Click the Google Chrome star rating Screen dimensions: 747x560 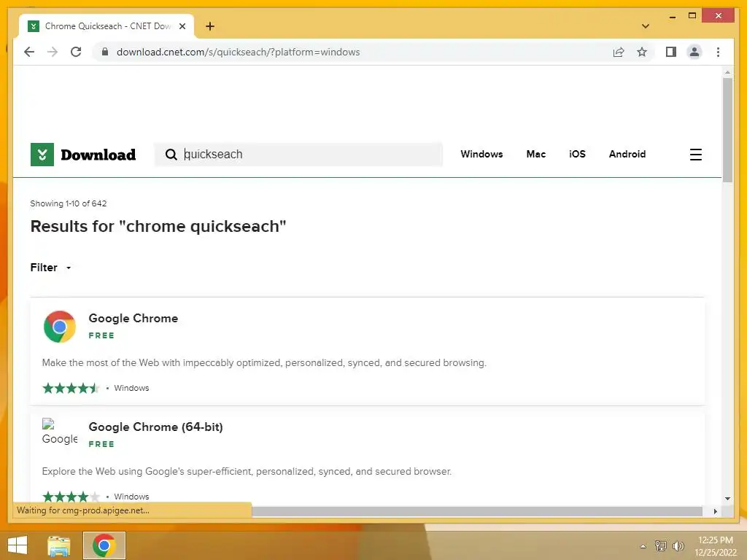click(x=71, y=388)
